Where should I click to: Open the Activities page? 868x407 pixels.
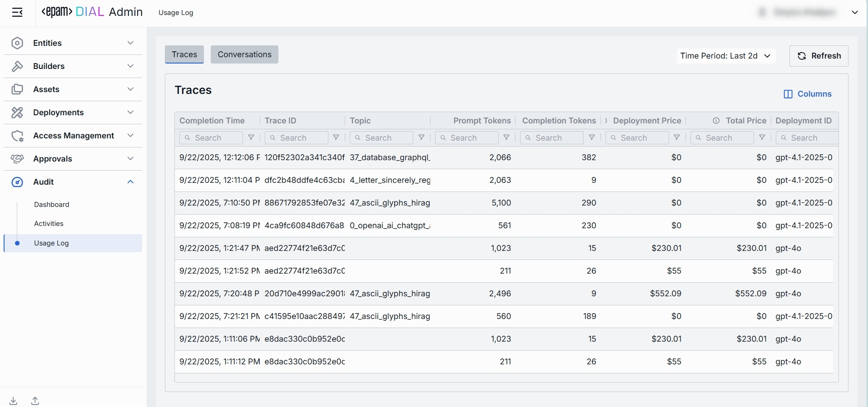(49, 224)
